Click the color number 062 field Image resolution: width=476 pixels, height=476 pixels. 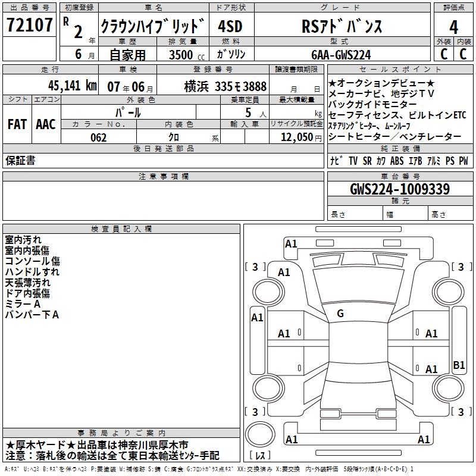coord(99,137)
